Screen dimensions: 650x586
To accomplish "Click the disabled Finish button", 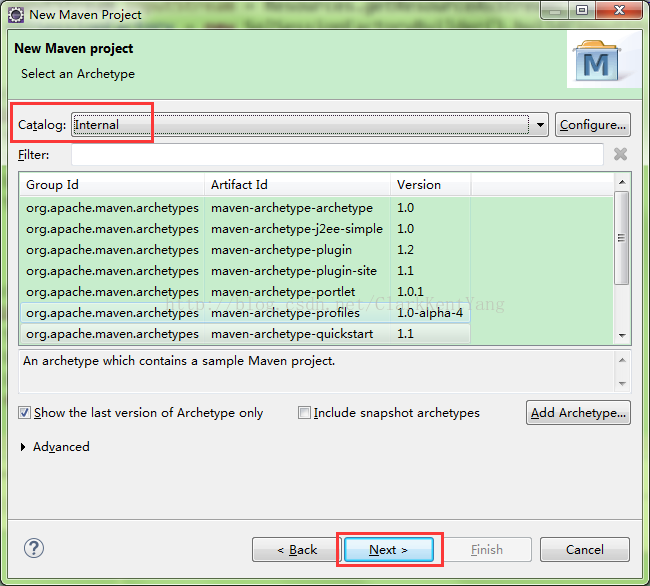I will click(487, 550).
